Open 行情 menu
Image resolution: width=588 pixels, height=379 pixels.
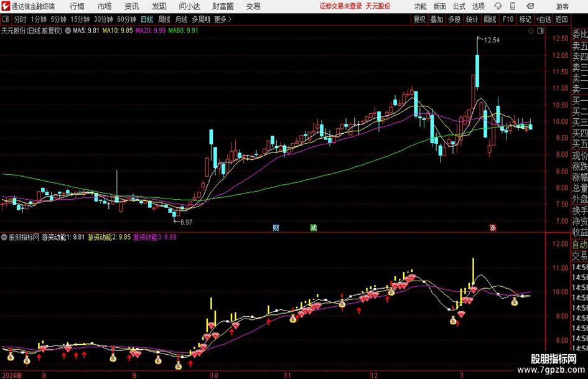(77, 6)
